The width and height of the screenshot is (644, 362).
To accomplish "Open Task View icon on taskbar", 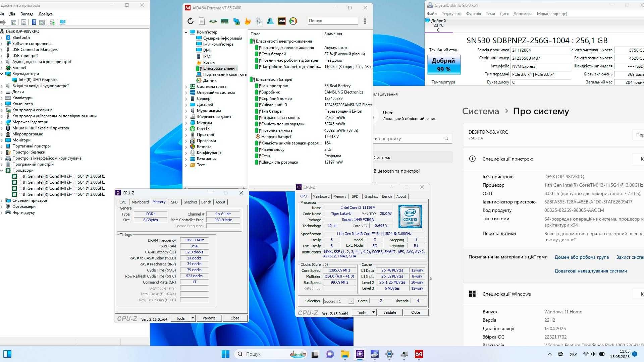I will tap(315, 354).
